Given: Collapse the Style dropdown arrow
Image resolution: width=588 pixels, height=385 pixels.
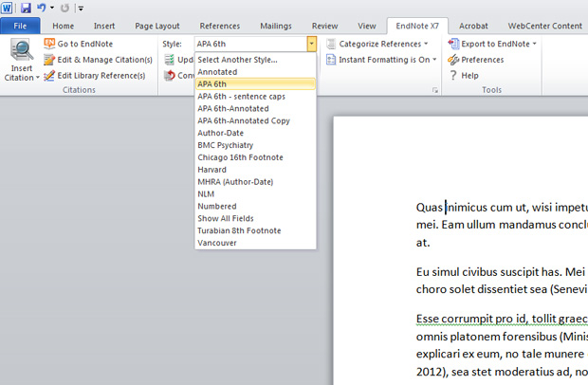Looking at the screenshot, I should tap(312, 44).
